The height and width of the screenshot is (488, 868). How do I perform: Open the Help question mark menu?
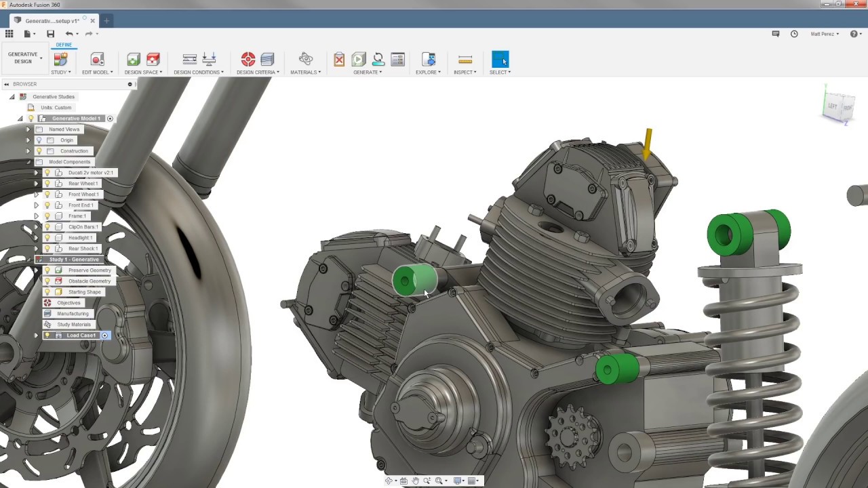[x=856, y=34]
